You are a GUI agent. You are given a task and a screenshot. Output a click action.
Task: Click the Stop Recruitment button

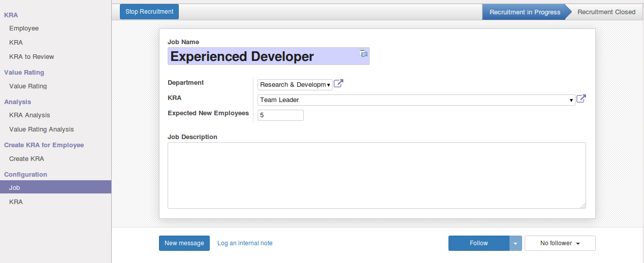tap(149, 12)
